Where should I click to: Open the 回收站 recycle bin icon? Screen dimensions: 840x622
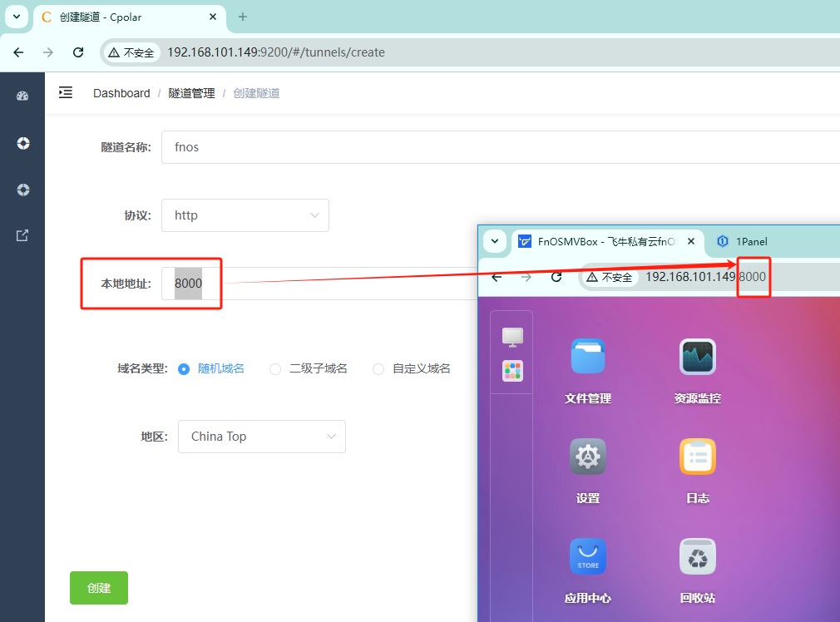[697, 556]
